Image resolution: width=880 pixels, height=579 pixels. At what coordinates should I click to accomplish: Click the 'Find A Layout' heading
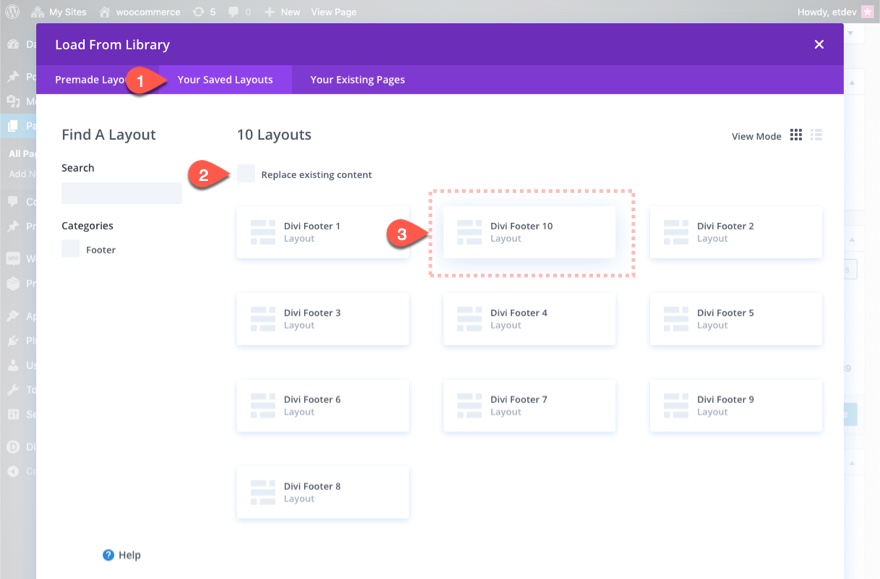tap(108, 135)
